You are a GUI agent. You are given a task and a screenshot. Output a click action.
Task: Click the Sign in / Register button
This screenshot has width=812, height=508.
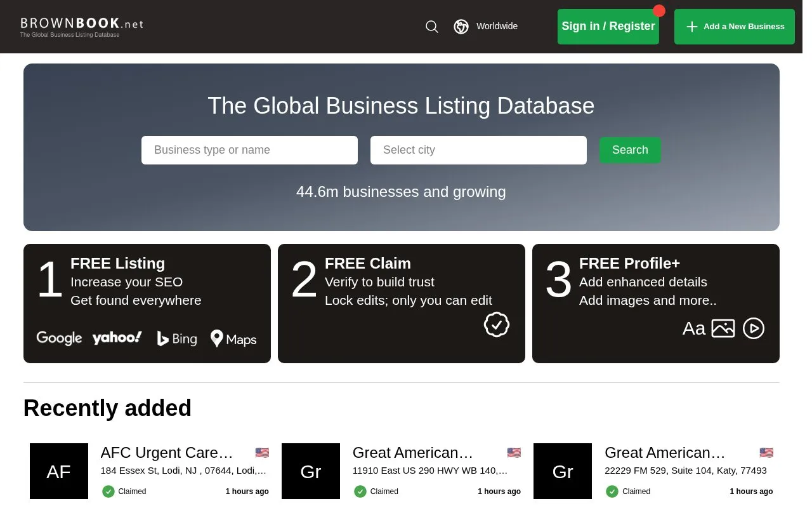(x=608, y=27)
